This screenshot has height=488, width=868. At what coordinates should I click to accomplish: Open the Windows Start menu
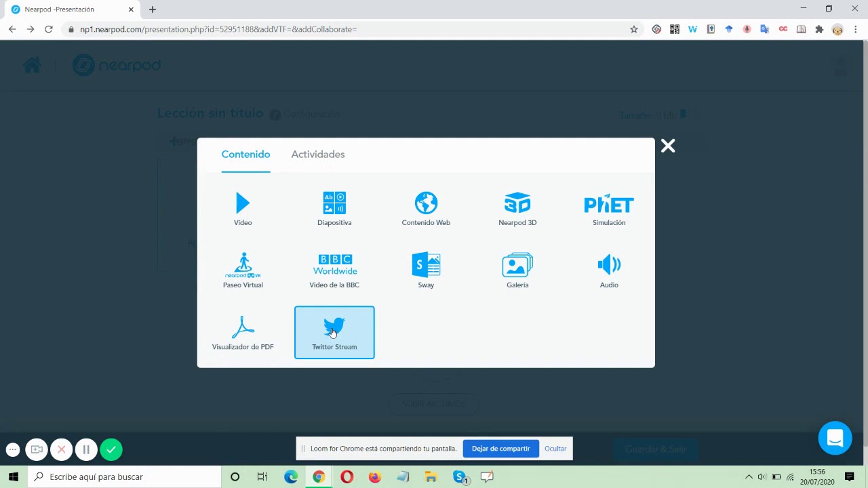tap(14, 477)
